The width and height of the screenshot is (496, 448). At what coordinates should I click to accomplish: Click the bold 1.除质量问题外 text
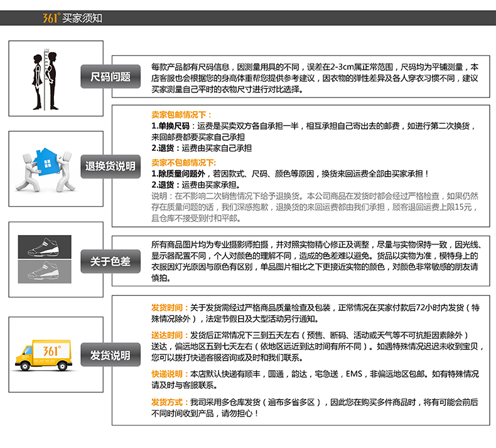[178, 174]
